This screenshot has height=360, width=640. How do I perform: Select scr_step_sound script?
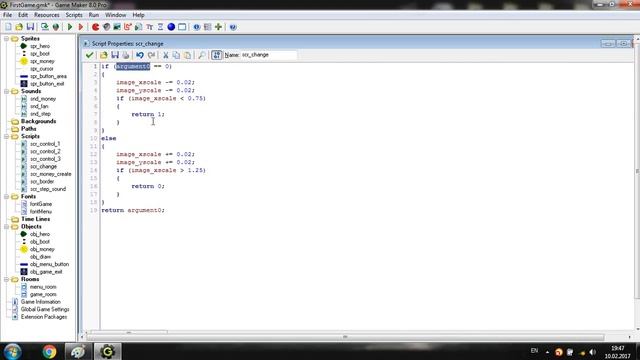click(48, 189)
